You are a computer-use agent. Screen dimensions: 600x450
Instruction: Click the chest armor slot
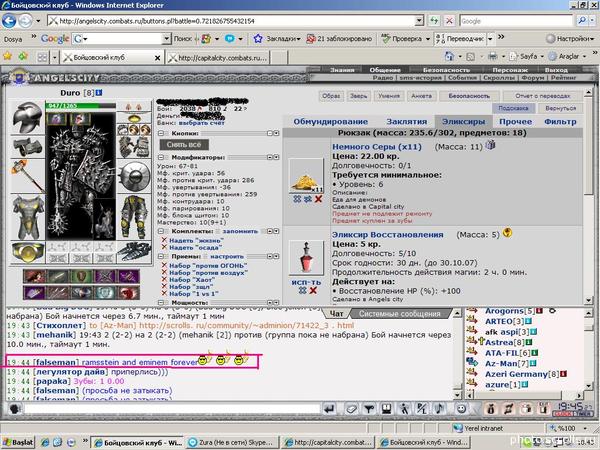(x=28, y=217)
